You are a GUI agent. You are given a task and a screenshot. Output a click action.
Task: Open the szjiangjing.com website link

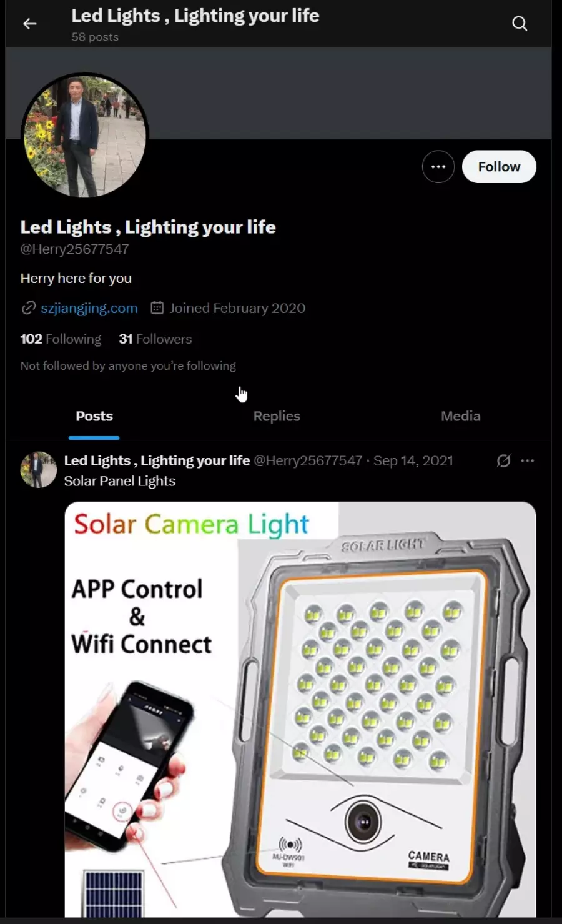click(x=89, y=308)
